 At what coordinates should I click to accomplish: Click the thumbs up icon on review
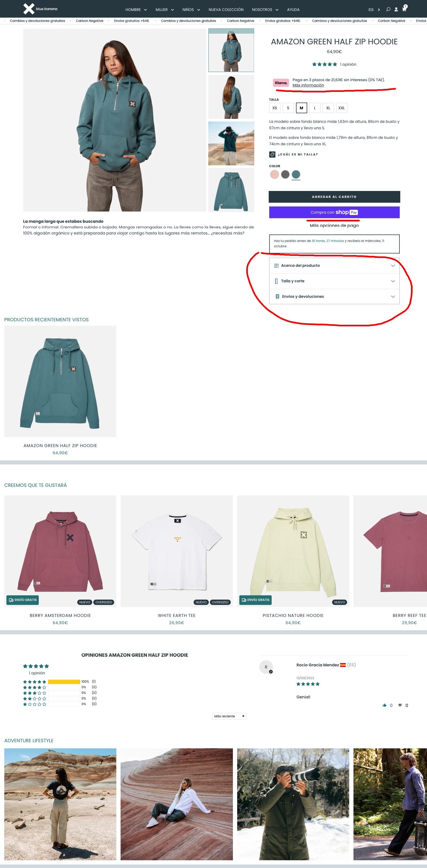click(x=384, y=705)
